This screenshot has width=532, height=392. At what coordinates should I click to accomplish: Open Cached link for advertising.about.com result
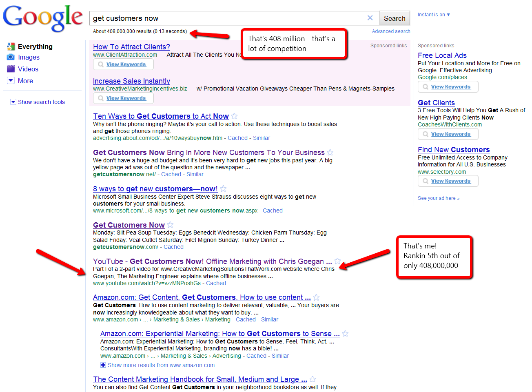coord(237,138)
